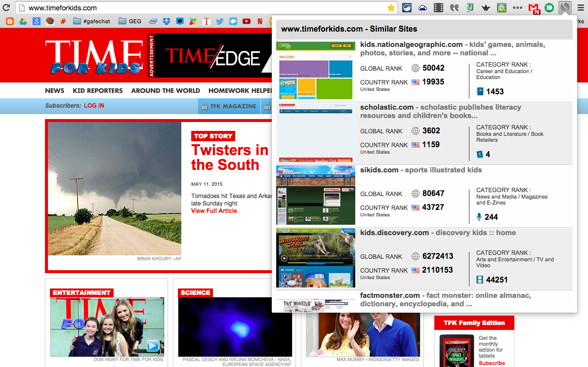Click the nationalgeographic category rank 1453
The width and height of the screenshot is (588, 367).
click(495, 91)
